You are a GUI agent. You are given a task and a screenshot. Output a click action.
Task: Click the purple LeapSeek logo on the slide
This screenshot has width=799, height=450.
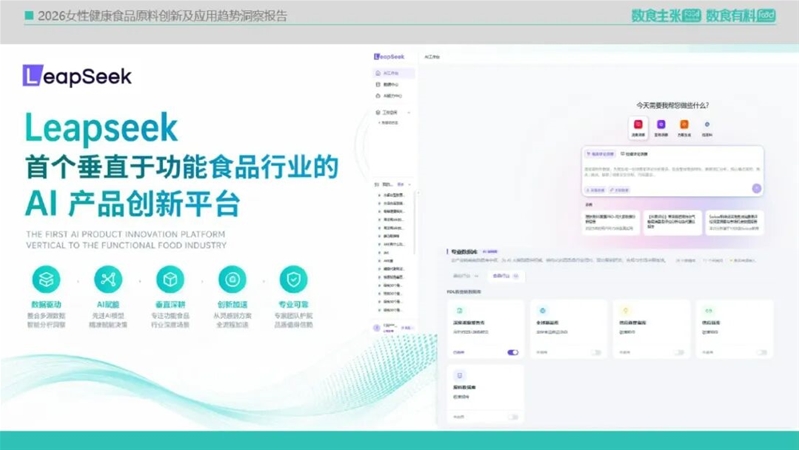77,76
